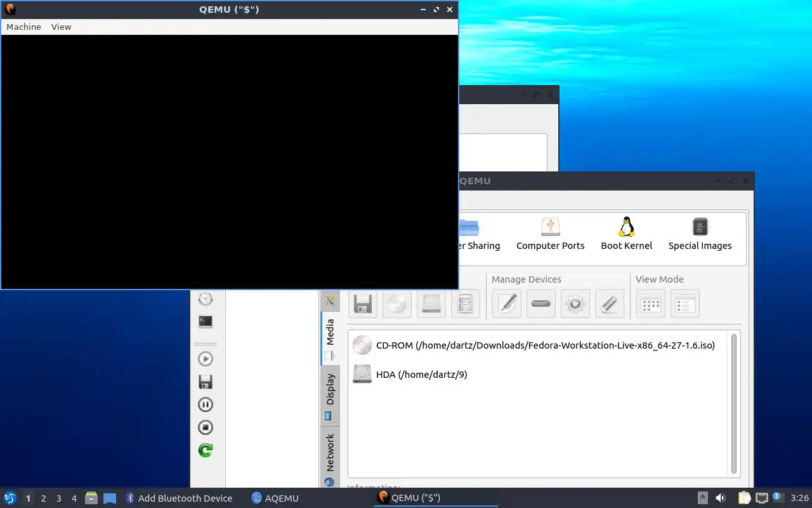Click the clock icon in AQEMU sidebar
Screen dimensions: 812x508
coord(206,299)
